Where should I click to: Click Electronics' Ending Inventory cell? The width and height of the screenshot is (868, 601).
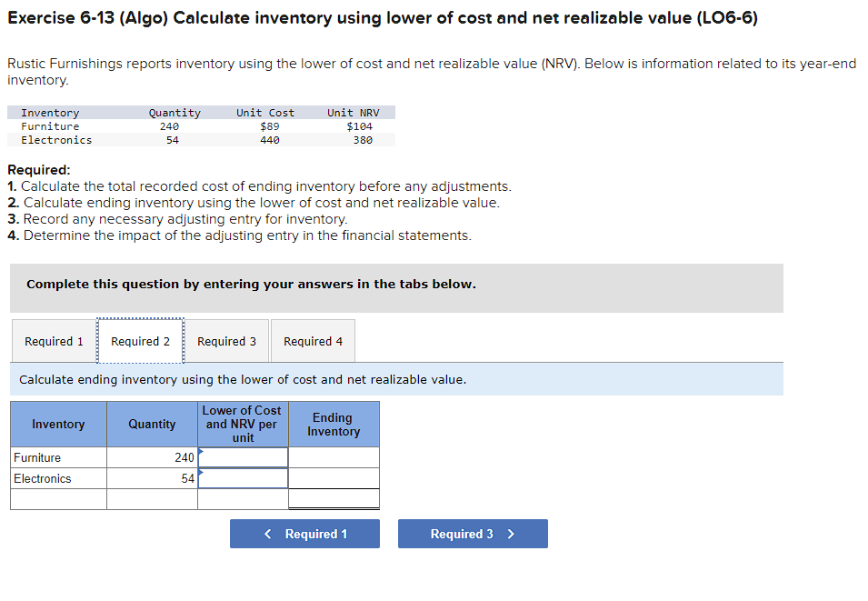pyautogui.click(x=333, y=478)
